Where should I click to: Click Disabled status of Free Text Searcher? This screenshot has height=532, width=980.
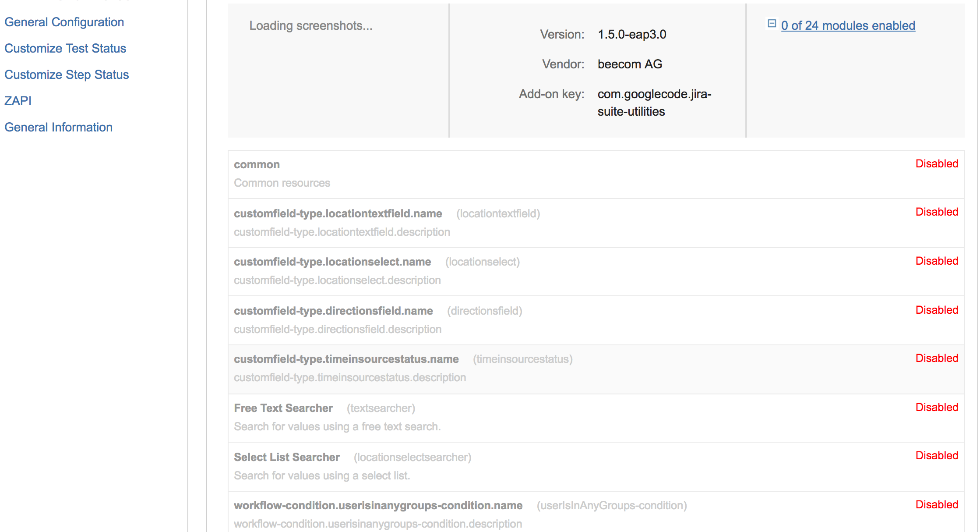pyautogui.click(x=937, y=407)
